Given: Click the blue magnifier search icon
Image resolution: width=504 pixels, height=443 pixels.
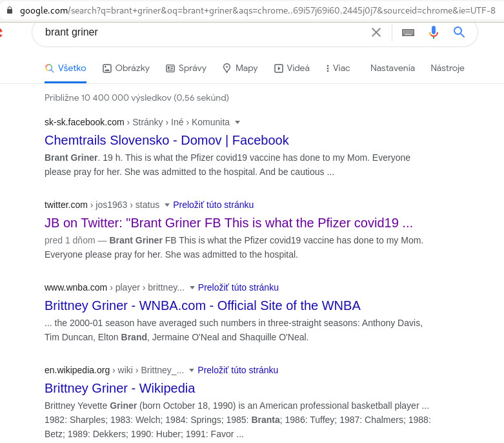Looking at the screenshot, I should [x=459, y=32].
